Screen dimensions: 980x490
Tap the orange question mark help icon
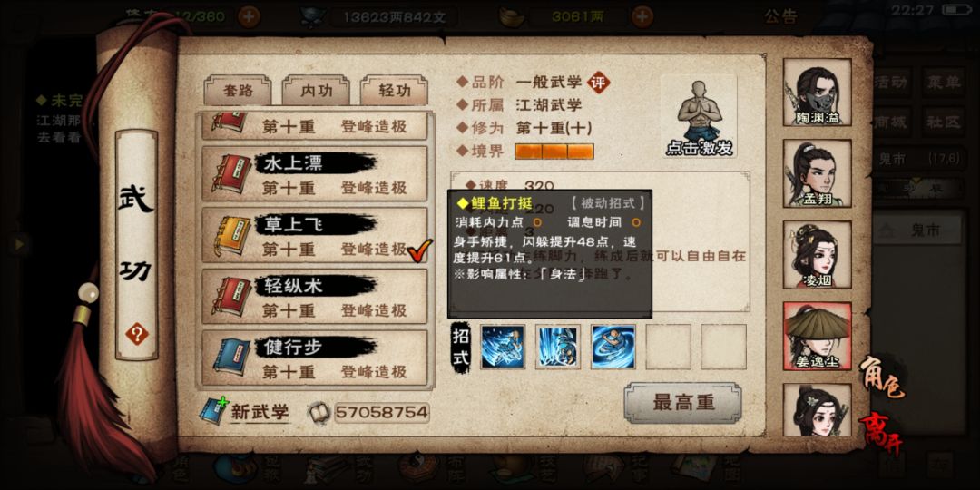tap(137, 334)
